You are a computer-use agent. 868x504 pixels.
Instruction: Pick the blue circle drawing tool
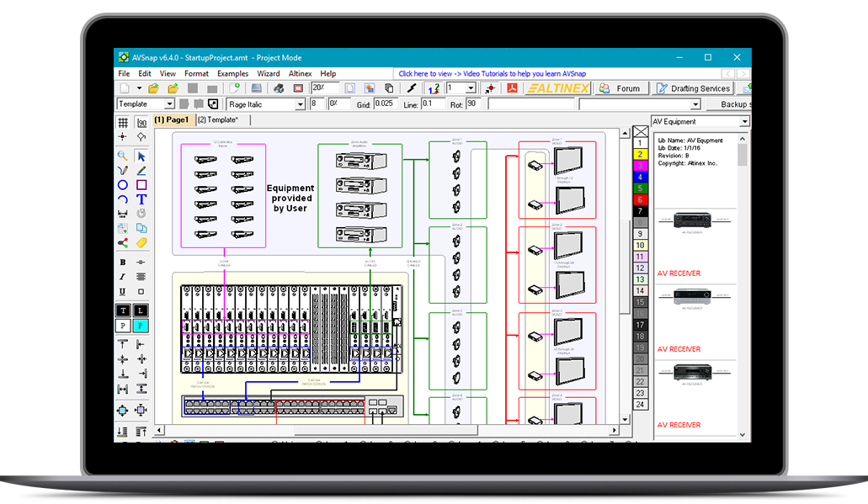tap(122, 185)
